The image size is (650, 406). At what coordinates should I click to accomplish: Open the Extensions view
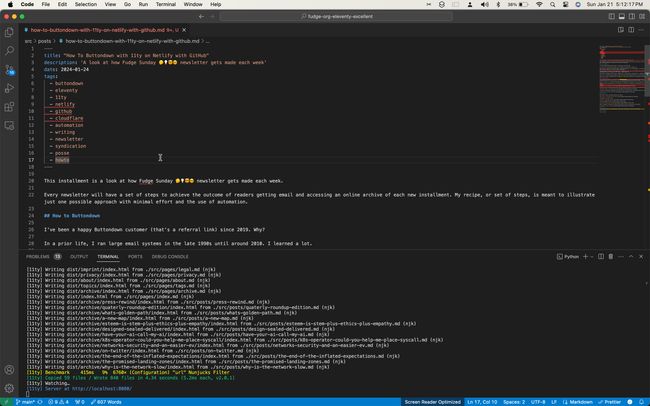[9, 107]
